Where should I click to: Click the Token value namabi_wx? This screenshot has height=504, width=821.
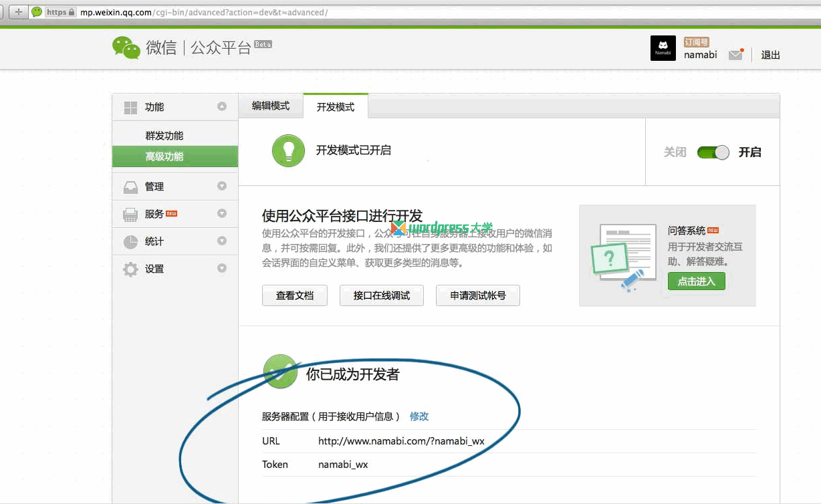click(x=343, y=465)
